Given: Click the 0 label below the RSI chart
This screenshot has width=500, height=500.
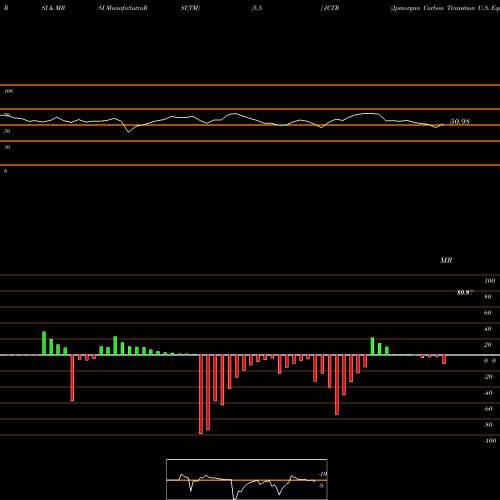Looking at the screenshot, I should 5,171.
